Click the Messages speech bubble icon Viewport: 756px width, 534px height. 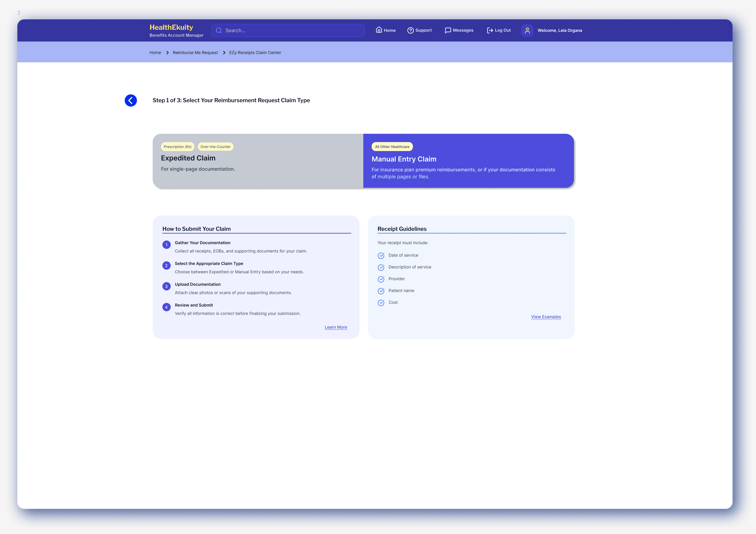[x=448, y=30]
